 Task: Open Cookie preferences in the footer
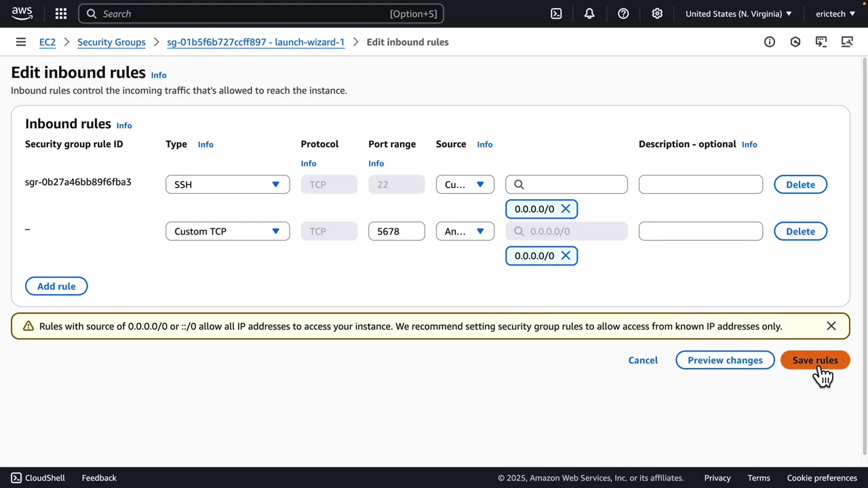[x=822, y=478]
